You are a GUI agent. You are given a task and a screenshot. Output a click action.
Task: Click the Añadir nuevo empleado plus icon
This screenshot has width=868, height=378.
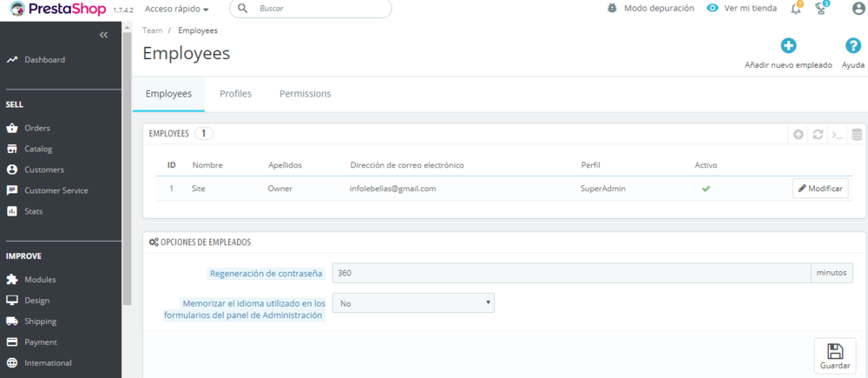(788, 46)
